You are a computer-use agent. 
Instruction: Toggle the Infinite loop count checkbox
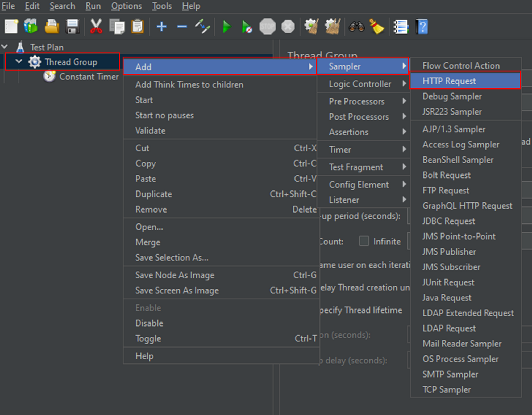pyautogui.click(x=364, y=241)
